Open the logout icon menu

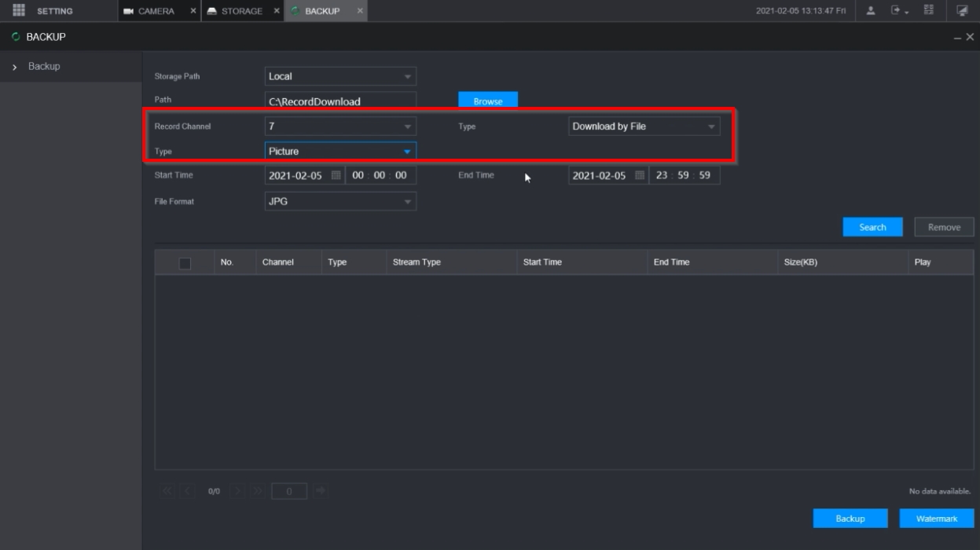[x=897, y=11]
